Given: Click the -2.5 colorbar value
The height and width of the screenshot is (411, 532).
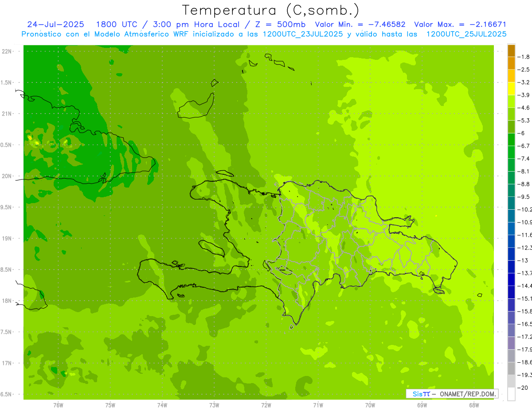Looking at the screenshot, I should [x=524, y=70].
